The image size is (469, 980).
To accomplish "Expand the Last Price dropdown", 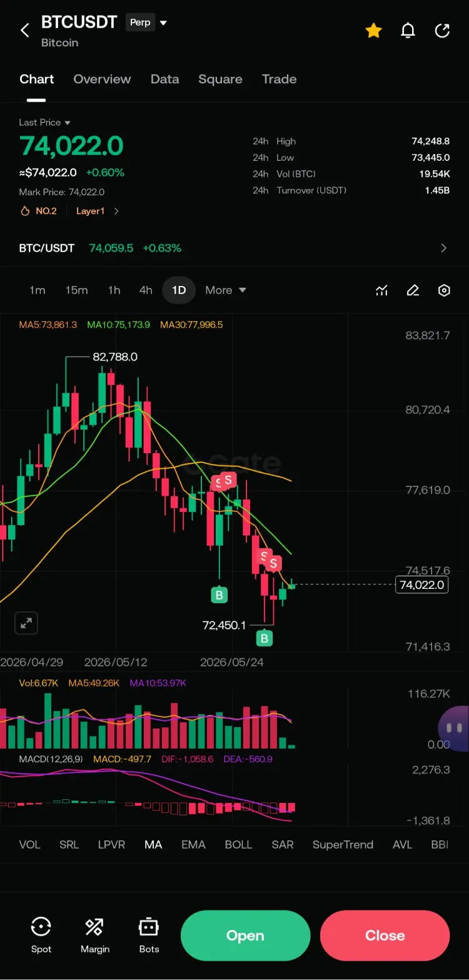I will click(44, 122).
